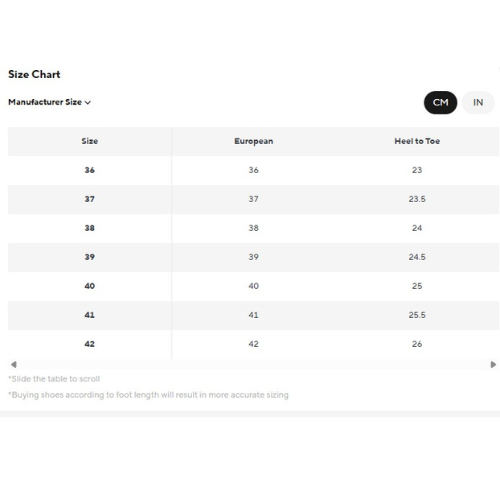This screenshot has height=500, width=500.
Task: Click the size 37 row label
Action: point(90,199)
